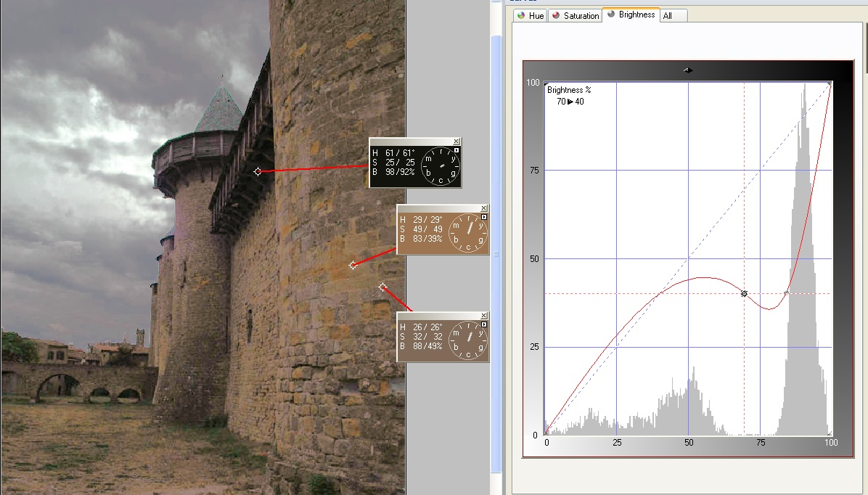The width and height of the screenshot is (868, 495).
Task: Click the '70 ▶ 40' brightness value readout
Action: click(x=570, y=102)
